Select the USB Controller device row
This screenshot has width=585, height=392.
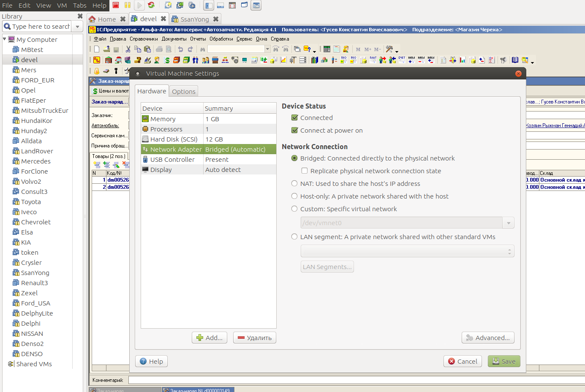coord(209,160)
